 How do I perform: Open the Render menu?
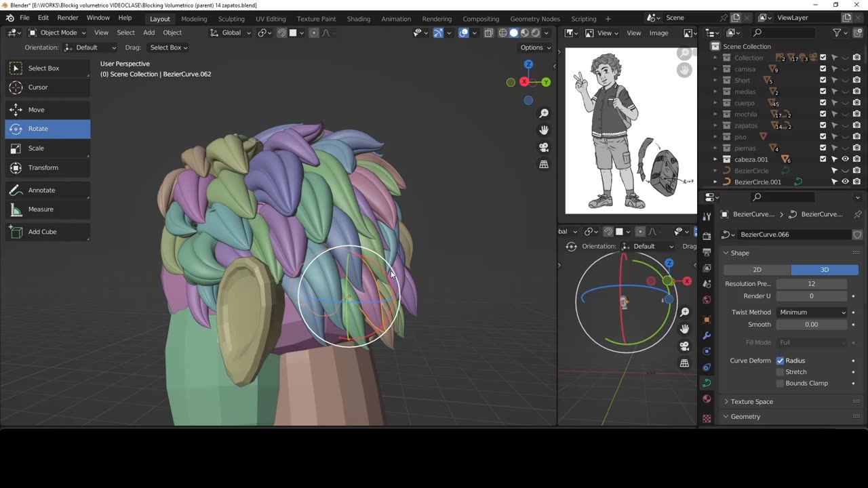point(68,18)
